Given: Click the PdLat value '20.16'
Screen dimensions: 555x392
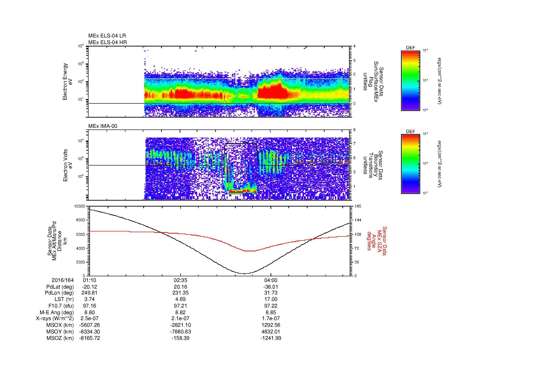Looking at the screenshot, I should (x=180, y=287).
